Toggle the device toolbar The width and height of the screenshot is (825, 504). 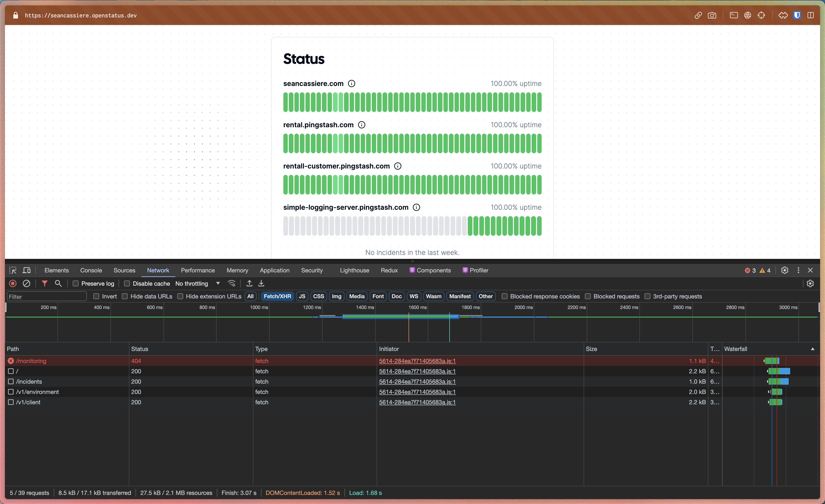[27, 270]
